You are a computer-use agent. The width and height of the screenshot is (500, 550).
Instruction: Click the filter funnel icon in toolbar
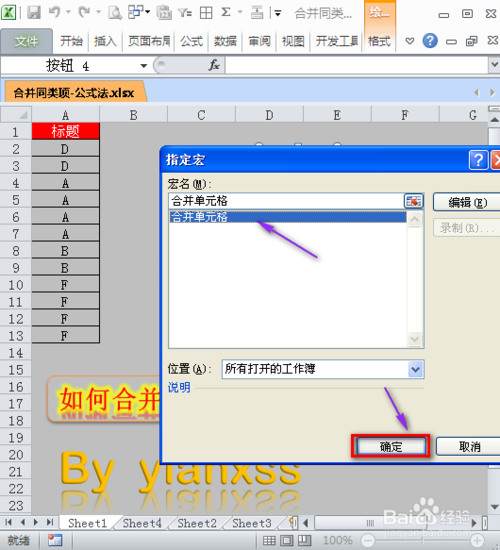185,13
